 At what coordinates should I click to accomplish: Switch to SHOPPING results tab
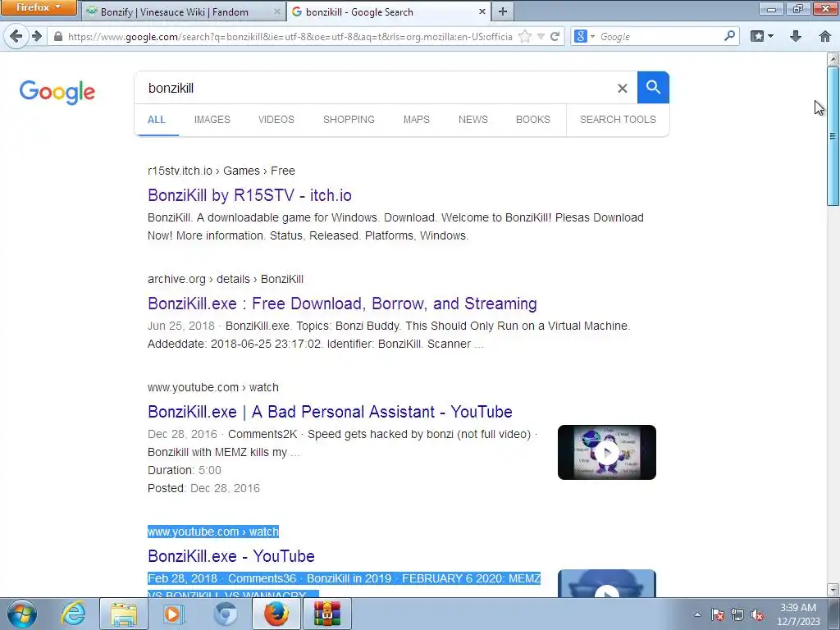pyautogui.click(x=349, y=120)
